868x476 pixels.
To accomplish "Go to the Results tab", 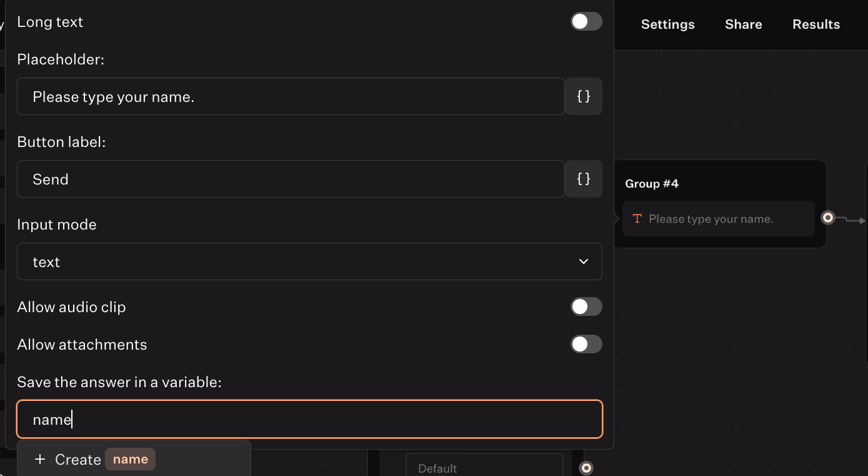I will (x=816, y=24).
